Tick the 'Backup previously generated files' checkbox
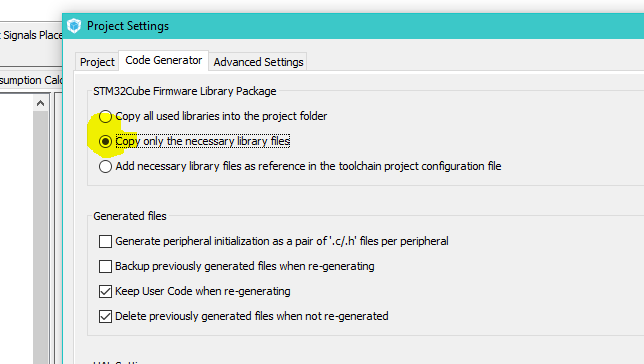Screen dimensions: 644x364 [x=105, y=266]
